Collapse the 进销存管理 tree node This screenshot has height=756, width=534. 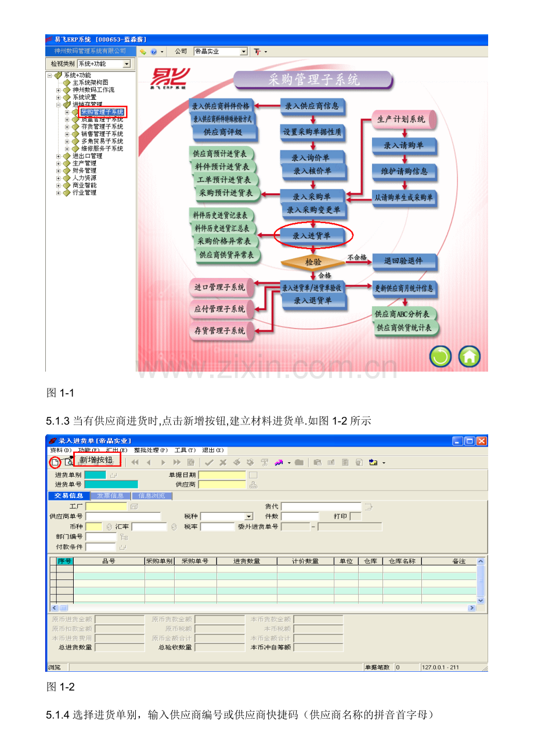click(x=59, y=105)
